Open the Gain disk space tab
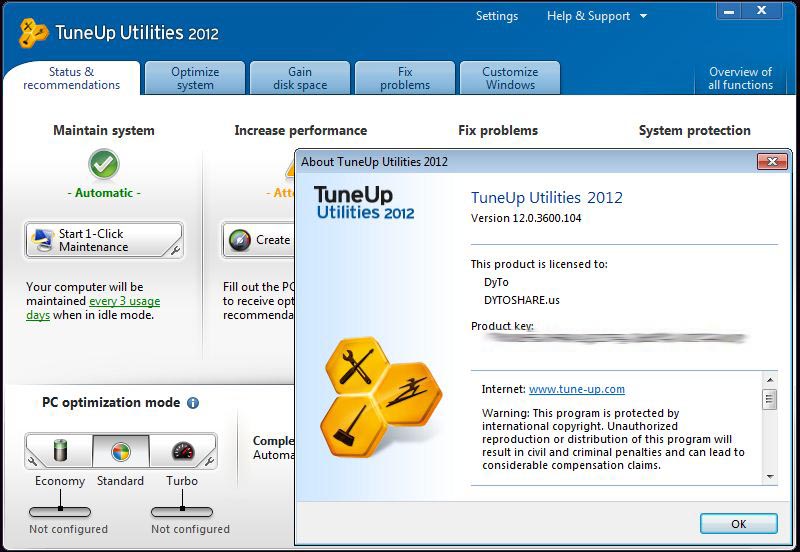This screenshot has width=800, height=552. (x=300, y=78)
